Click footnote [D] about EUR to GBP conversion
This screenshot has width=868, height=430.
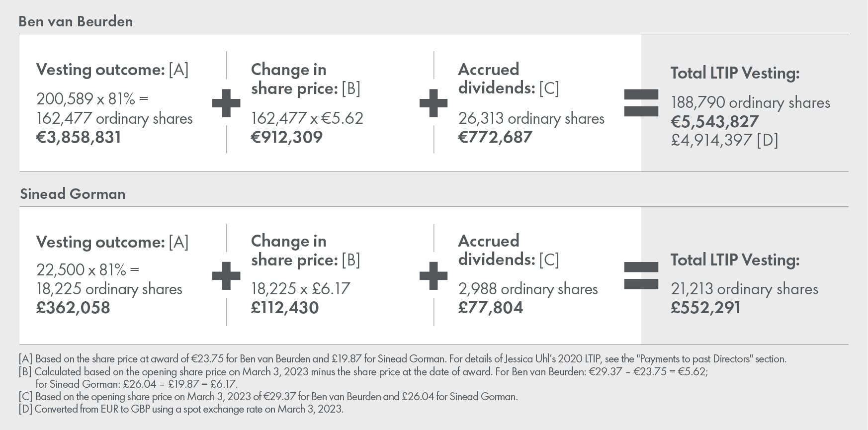click(x=181, y=409)
